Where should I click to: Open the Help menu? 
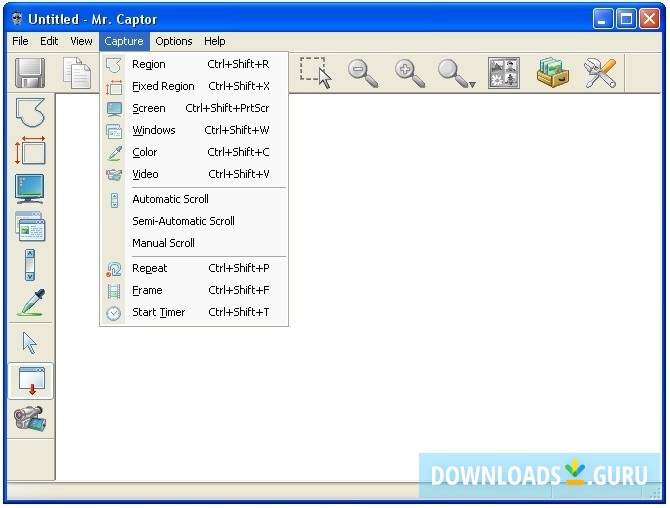coord(215,41)
